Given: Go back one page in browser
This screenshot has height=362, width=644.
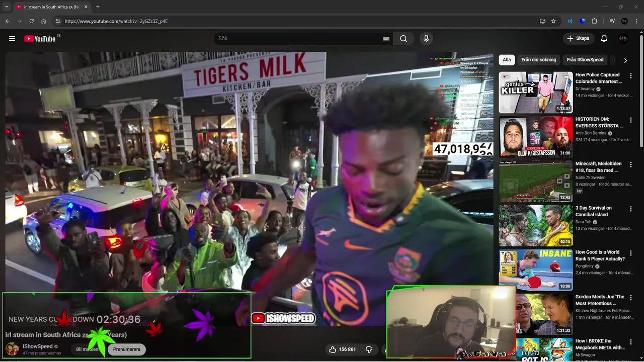Looking at the screenshot, I should [x=7, y=21].
